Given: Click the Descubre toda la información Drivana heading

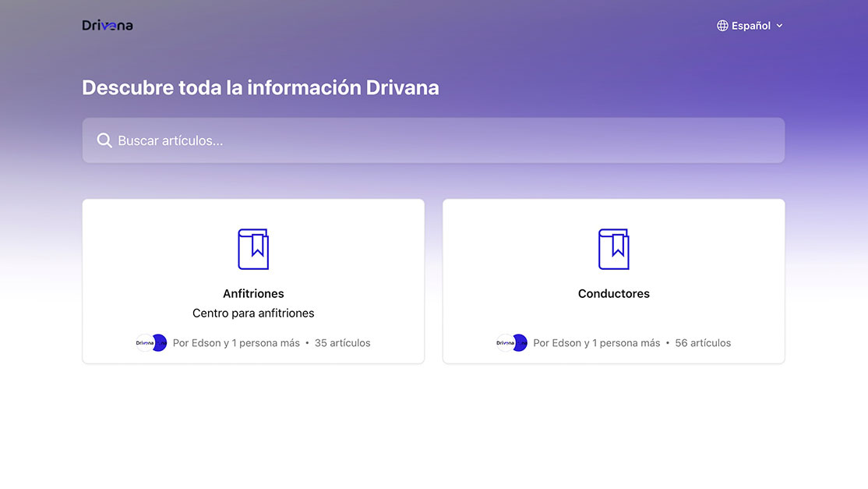Looking at the screenshot, I should click(x=260, y=87).
